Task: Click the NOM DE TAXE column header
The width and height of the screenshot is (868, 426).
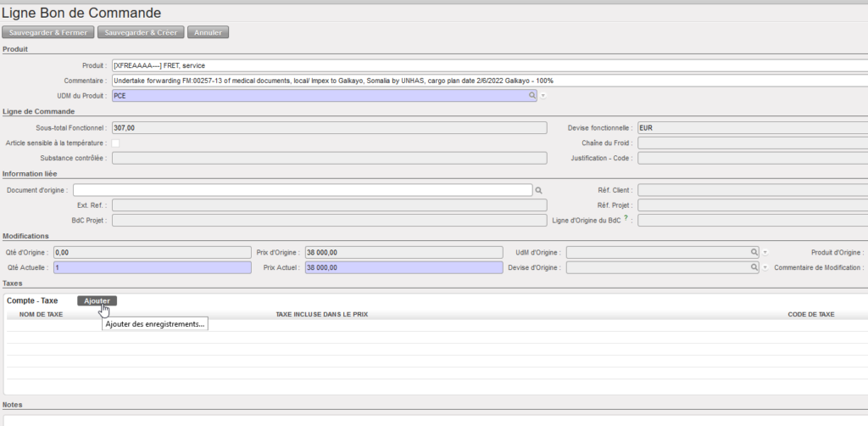Action: click(41, 314)
